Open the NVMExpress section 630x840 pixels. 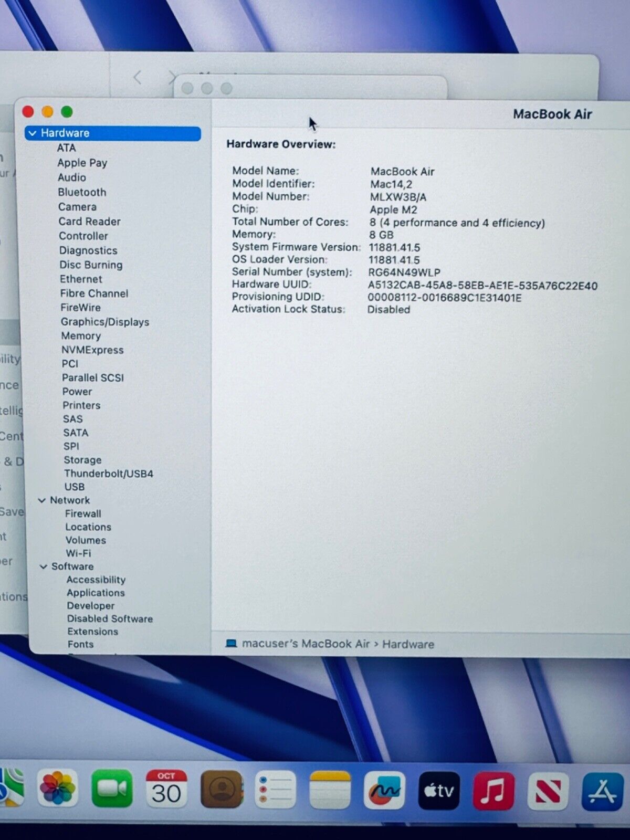[x=92, y=350]
